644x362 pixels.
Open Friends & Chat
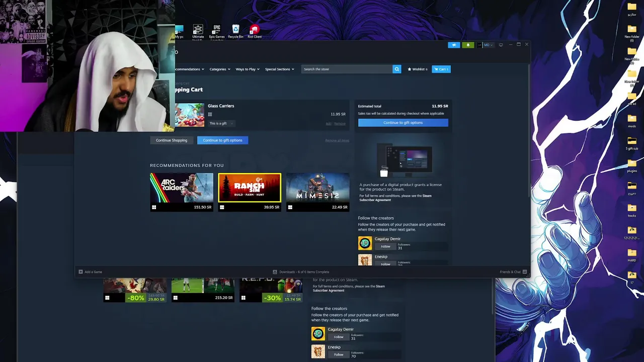click(x=513, y=272)
